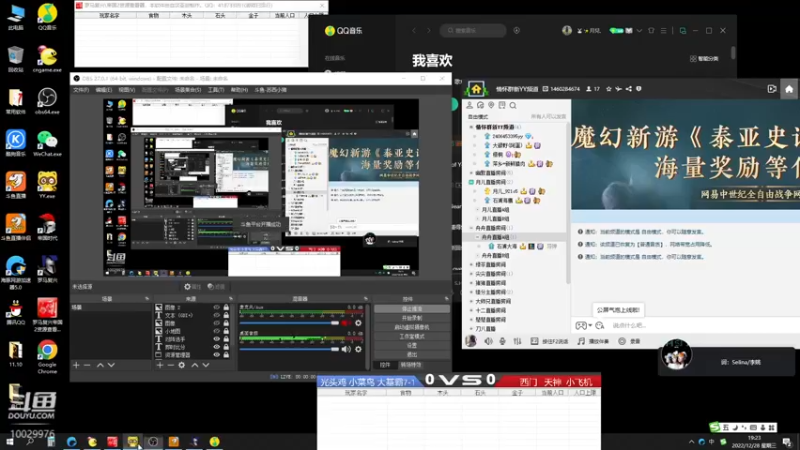Click the share icon in YY header
800x450 pixels.
[x=629, y=89]
